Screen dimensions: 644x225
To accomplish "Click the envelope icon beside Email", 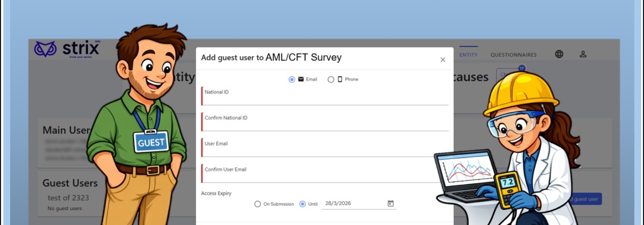I will click(301, 79).
